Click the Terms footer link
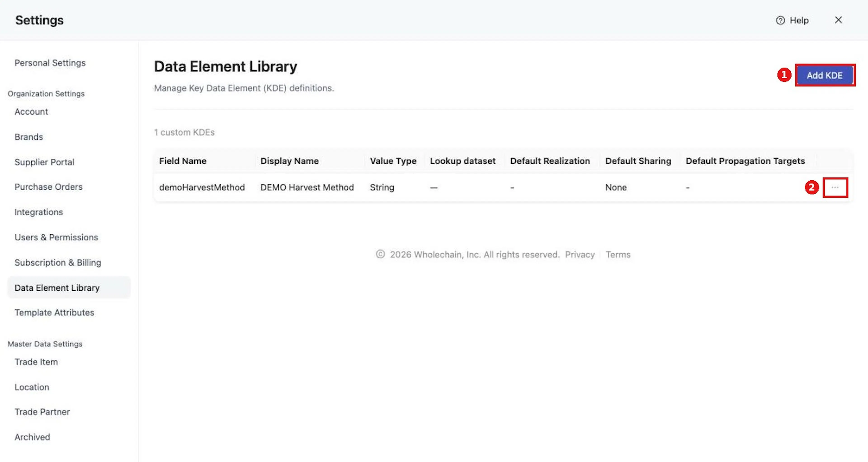Screen dimensions: 868x462 (x=618, y=255)
